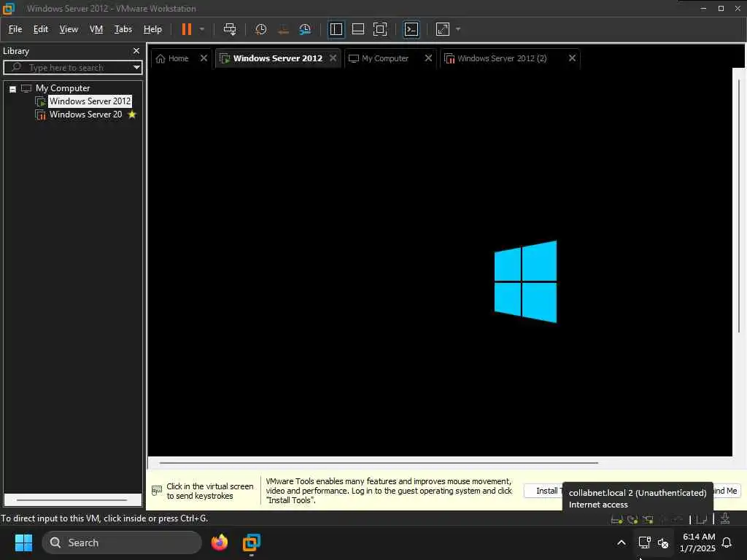Open the power options dropdown arrow
The image size is (747, 560).
[202, 29]
